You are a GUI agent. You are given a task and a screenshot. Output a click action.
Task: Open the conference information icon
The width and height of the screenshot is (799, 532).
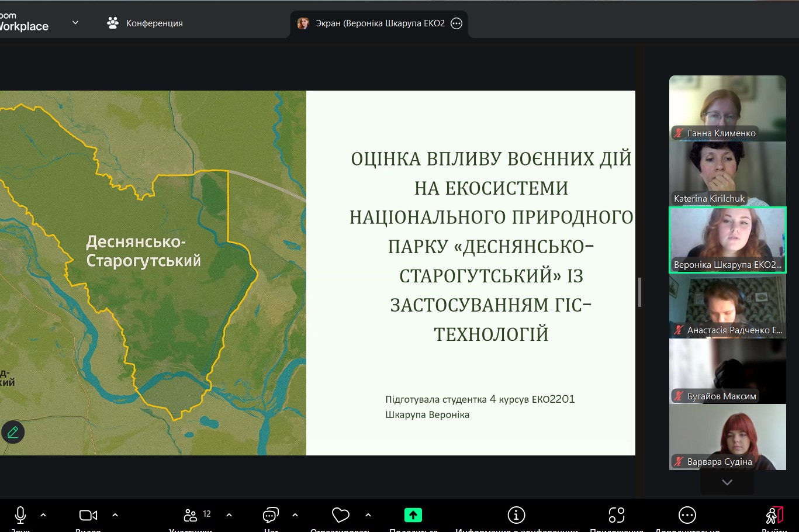[x=516, y=515]
